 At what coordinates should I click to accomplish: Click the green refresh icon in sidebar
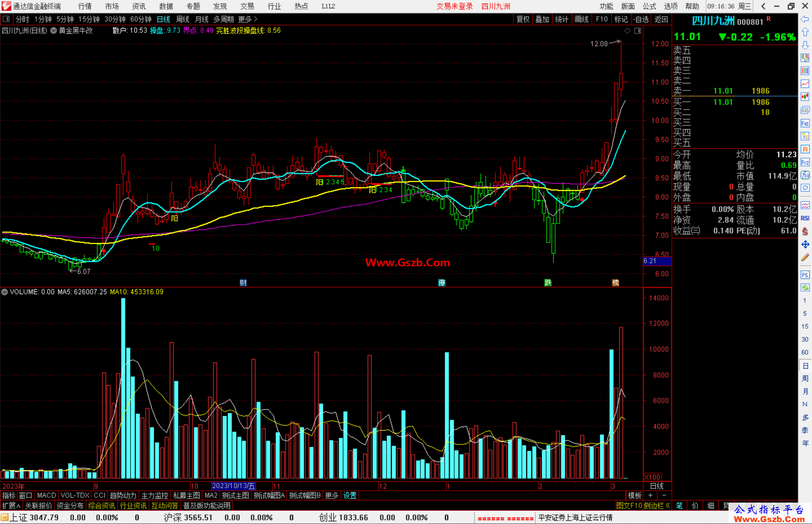805,288
